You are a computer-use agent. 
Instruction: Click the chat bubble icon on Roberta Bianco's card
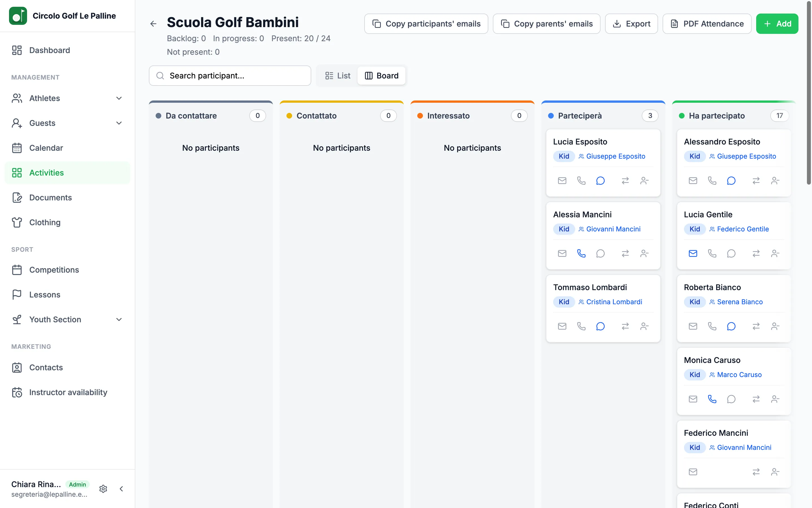click(x=731, y=326)
